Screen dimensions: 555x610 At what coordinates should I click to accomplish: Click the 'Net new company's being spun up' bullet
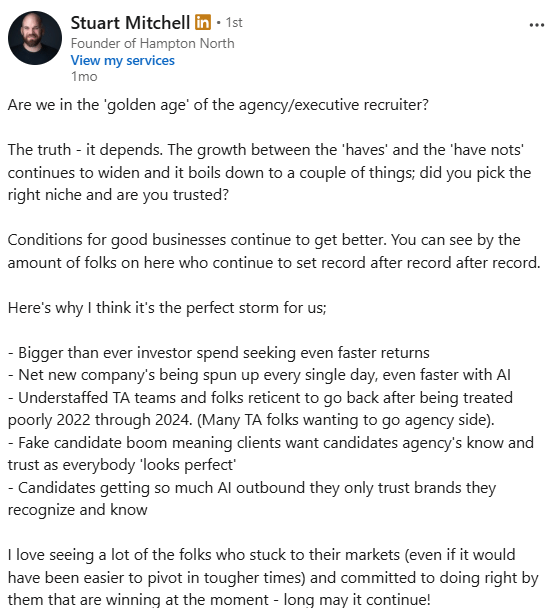click(259, 375)
